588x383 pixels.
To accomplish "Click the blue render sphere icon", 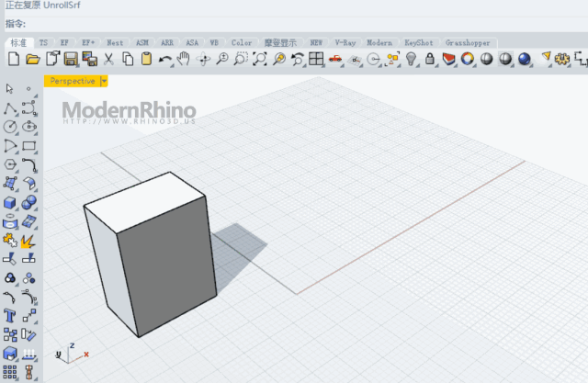I will tap(524, 59).
